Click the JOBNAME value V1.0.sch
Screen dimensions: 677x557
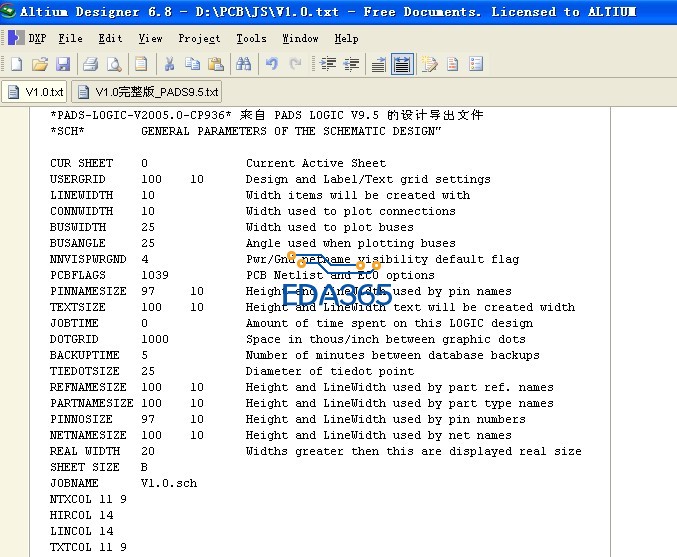point(169,483)
